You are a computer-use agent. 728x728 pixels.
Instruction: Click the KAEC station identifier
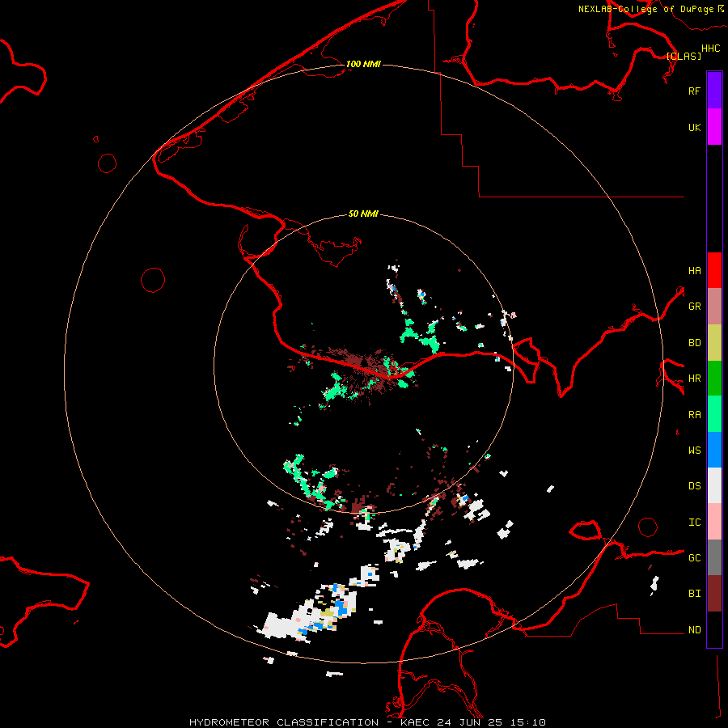click(415, 722)
